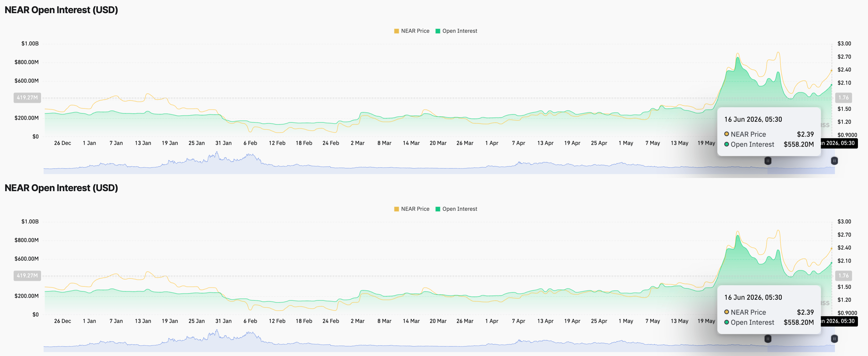
Task: Click the 419.27M axis badge on upper chart
Action: coord(27,98)
